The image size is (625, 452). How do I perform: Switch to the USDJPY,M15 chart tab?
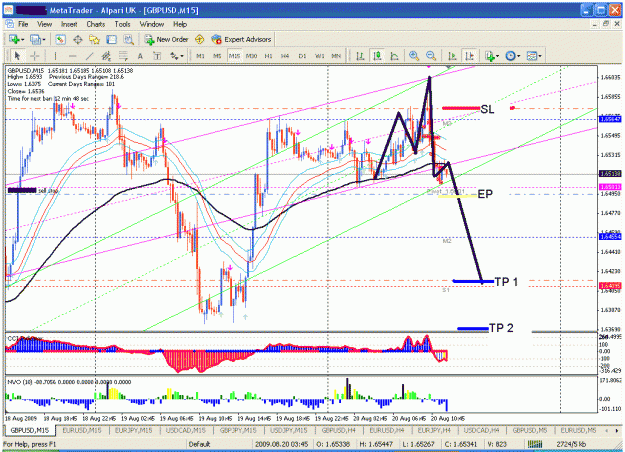(x=288, y=430)
